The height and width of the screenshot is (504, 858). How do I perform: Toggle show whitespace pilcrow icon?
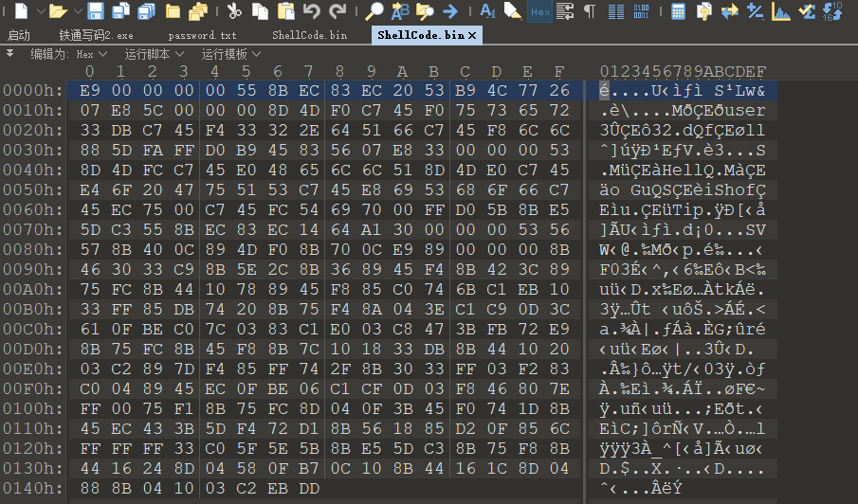click(x=590, y=11)
